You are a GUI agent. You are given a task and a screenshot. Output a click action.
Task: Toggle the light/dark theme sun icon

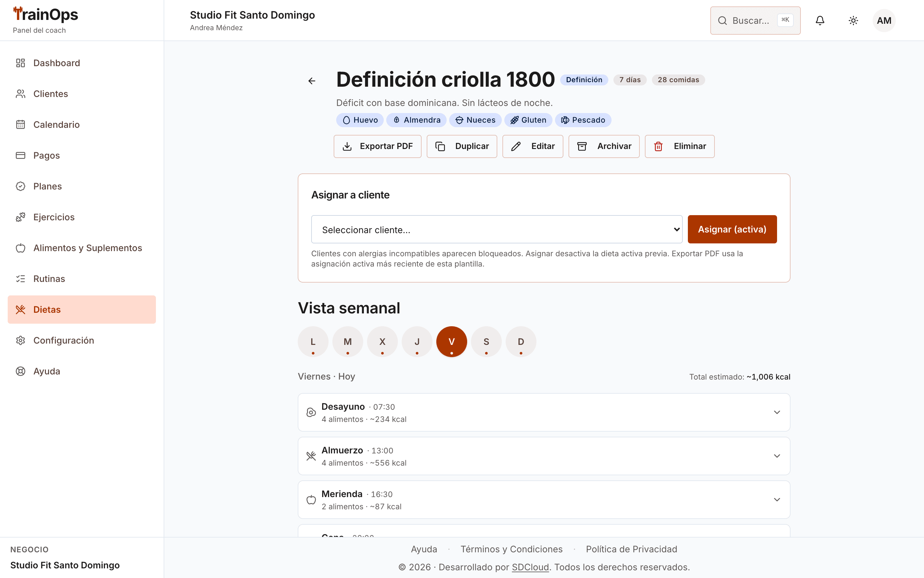853,21
